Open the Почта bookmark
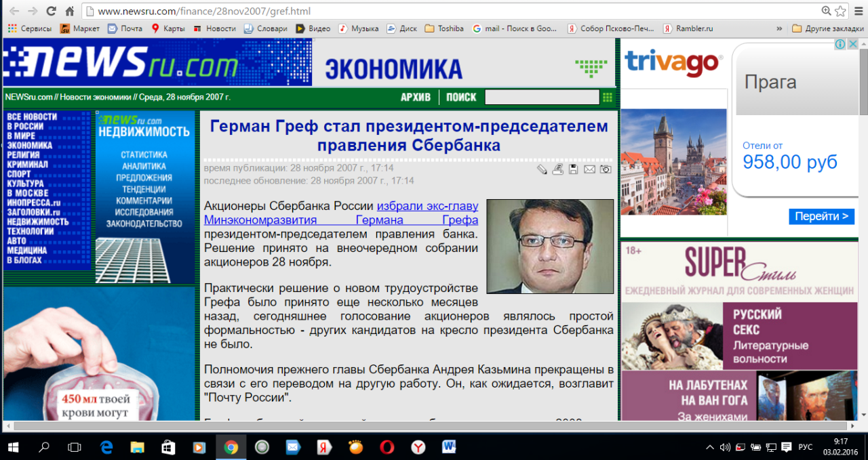The height and width of the screenshot is (460, 868). click(x=125, y=28)
